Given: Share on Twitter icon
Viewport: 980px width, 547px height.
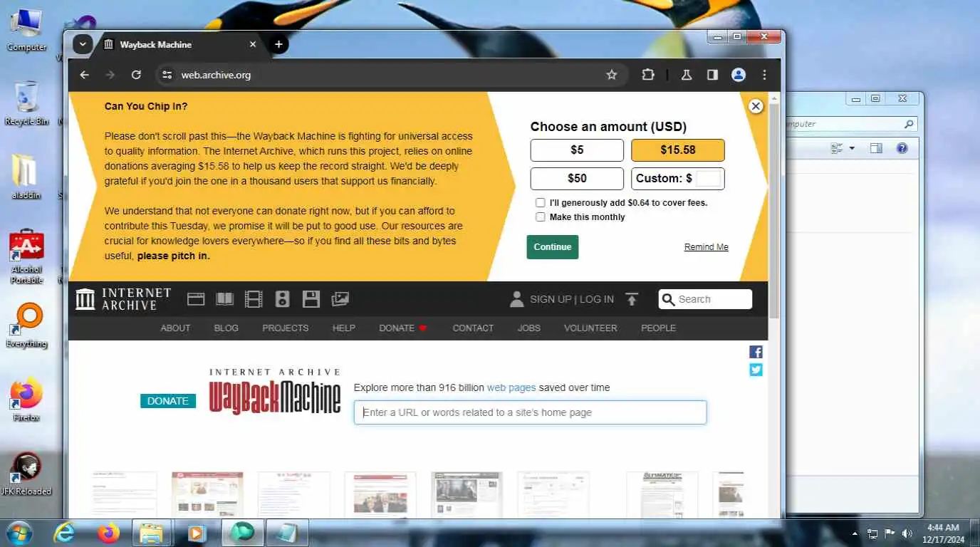Looking at the screenshot, I should tap(756, 370).
